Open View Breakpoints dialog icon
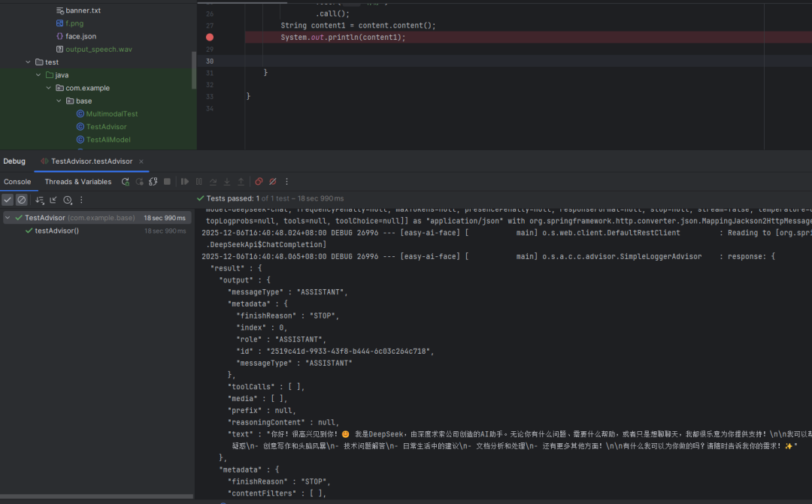Image resolution: width=812 pixels, height=504 pixels. click(x=259, y=182)
